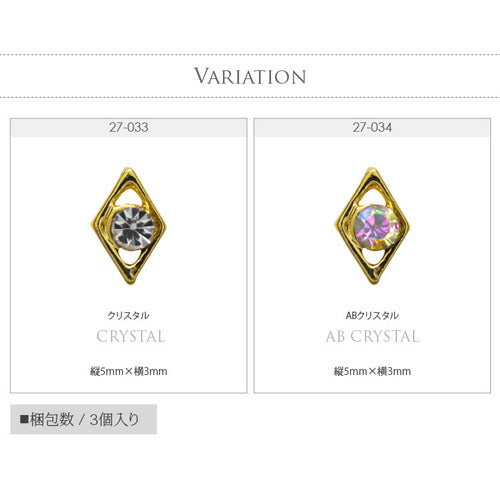Click top tip of right gold diamond frame
The height and width of the screenshot is (500, 500).
click(372, 170)
